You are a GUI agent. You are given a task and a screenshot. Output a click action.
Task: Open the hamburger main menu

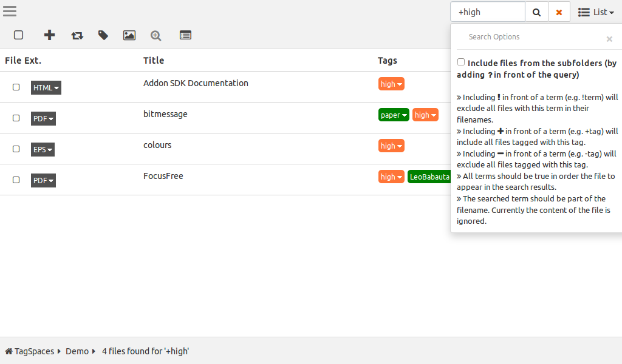tap(9, 12)
